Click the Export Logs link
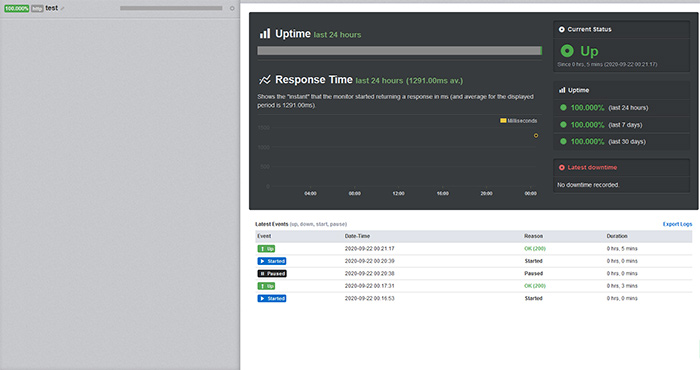 (x=677, y=224)
